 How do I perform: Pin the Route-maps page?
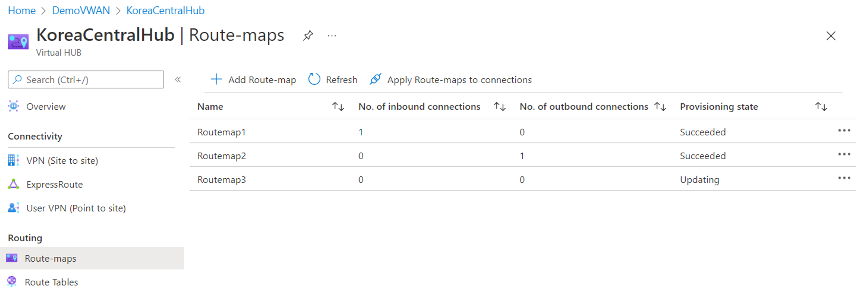click(308, 35)
